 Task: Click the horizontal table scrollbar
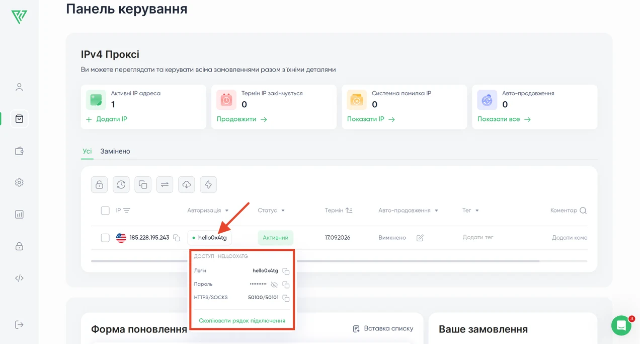315,261
